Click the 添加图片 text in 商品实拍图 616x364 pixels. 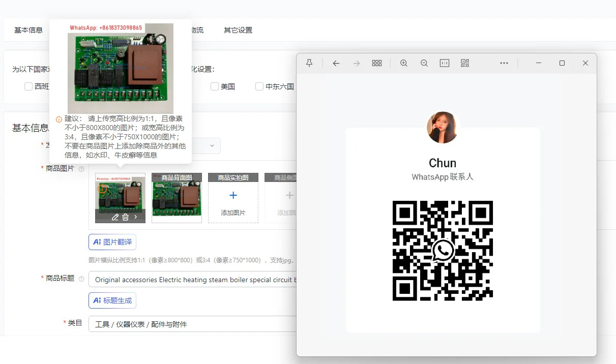pyautogui.click(x=233, y=213)
